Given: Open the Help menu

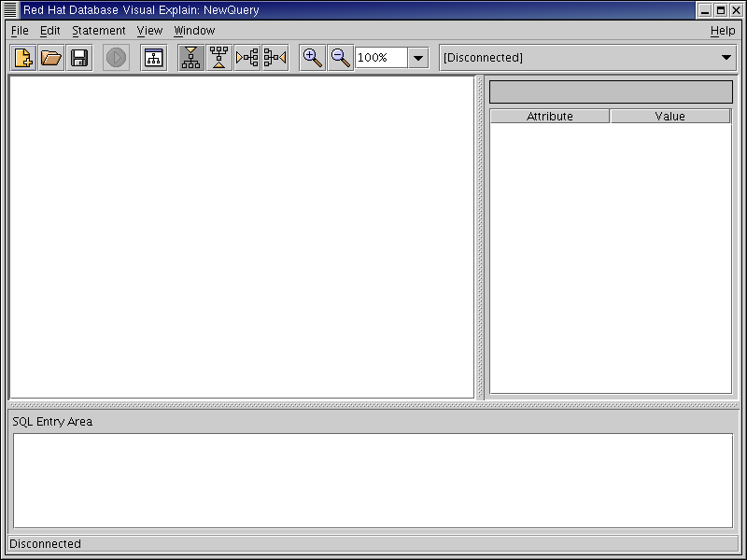Looking at the screenshot, I should click(723, 31).
